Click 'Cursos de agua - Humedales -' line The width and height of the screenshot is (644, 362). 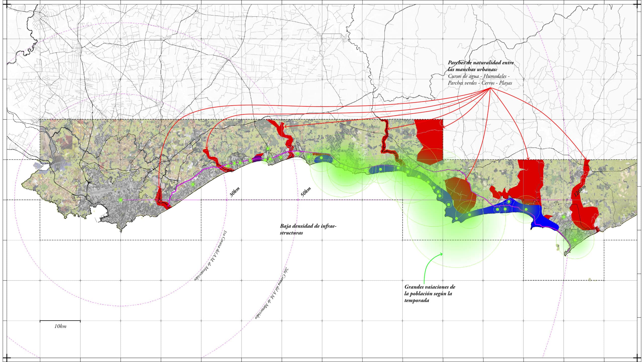coord(479,76)
